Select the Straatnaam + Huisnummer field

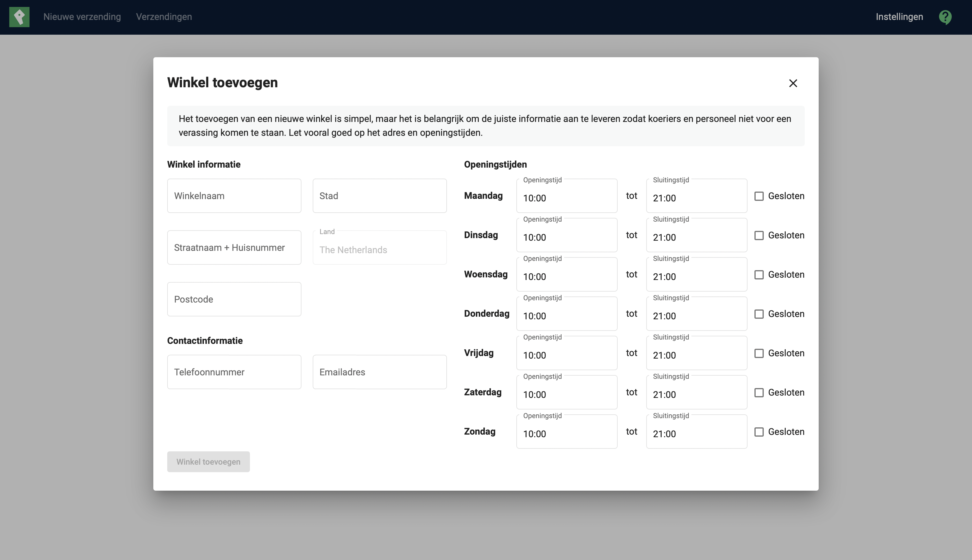tap(234, 247)
